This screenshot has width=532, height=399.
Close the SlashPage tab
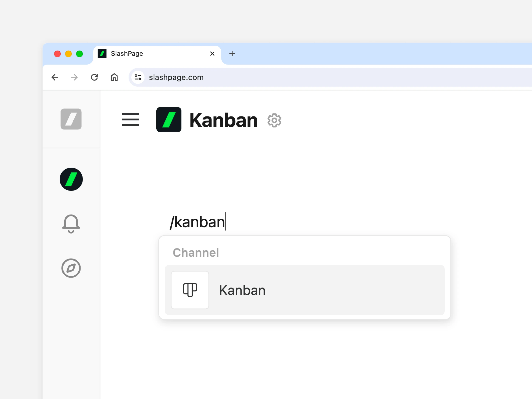pos(212,53)
